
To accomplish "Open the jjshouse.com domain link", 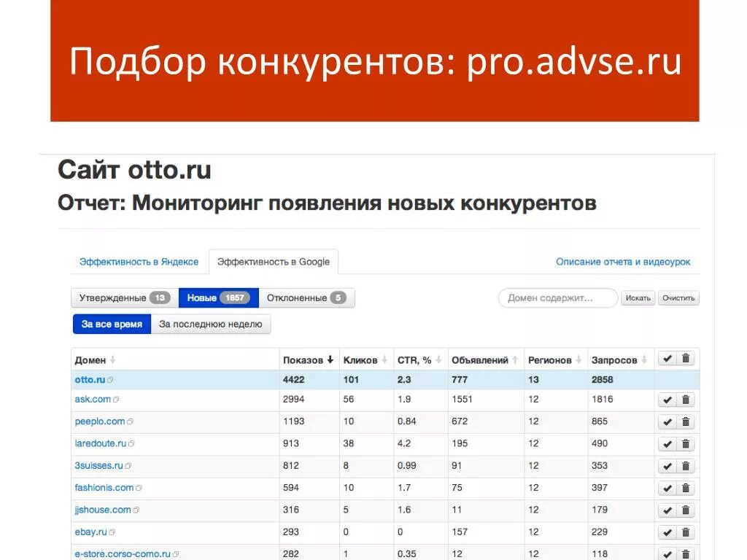I will coord(102,510).
